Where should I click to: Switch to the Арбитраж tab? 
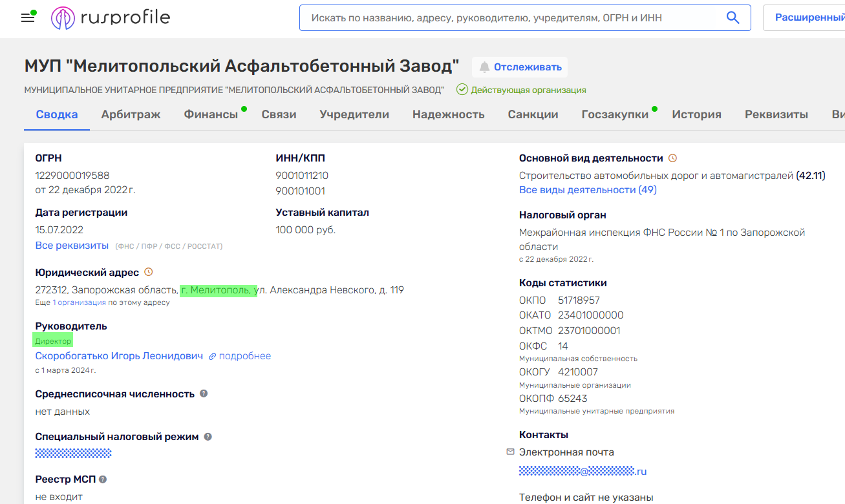131,114
